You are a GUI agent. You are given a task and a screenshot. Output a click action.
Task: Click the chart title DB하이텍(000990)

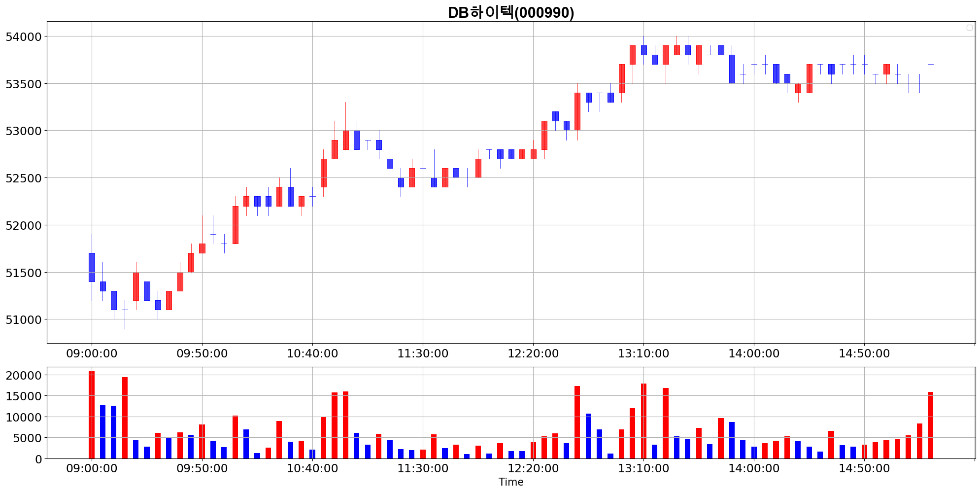(511, 12)
